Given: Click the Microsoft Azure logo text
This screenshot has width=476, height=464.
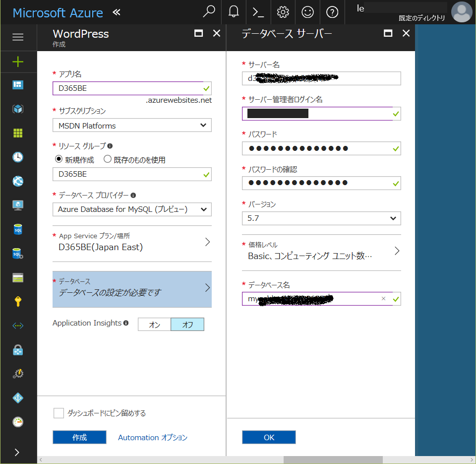Looking at the screenshot, I should coord(58,13).
